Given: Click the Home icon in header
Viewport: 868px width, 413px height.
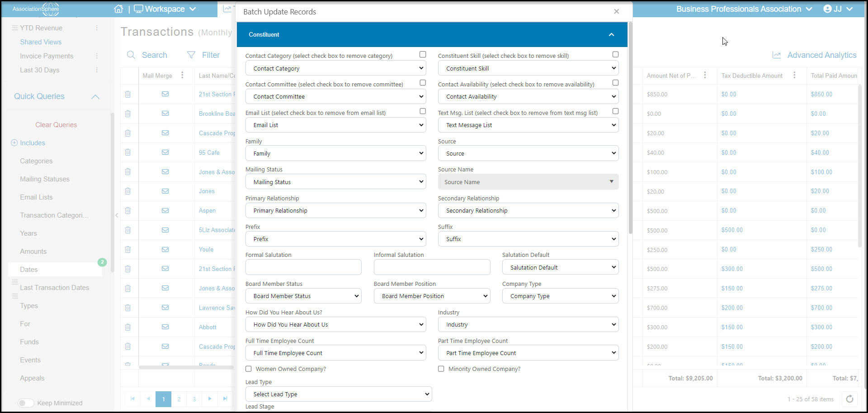Looking at the screenshot, I should 118,9.
